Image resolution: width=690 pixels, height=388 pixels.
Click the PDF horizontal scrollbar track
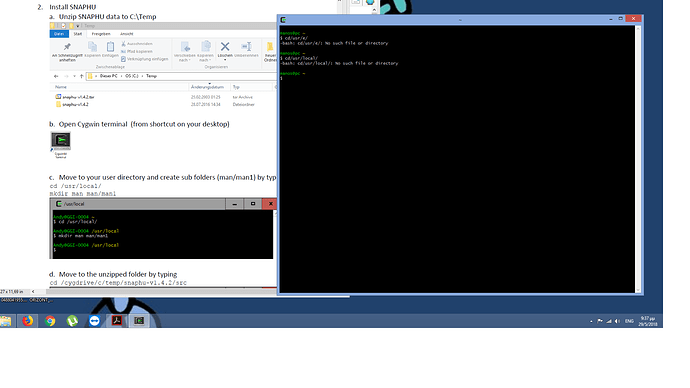(156, 291)
